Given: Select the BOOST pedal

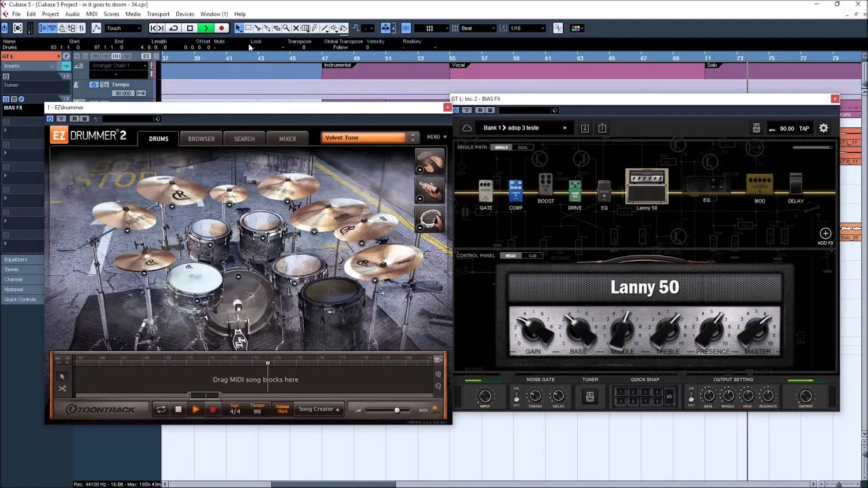Looking at the screenshot, I should [x=546, y=185].
